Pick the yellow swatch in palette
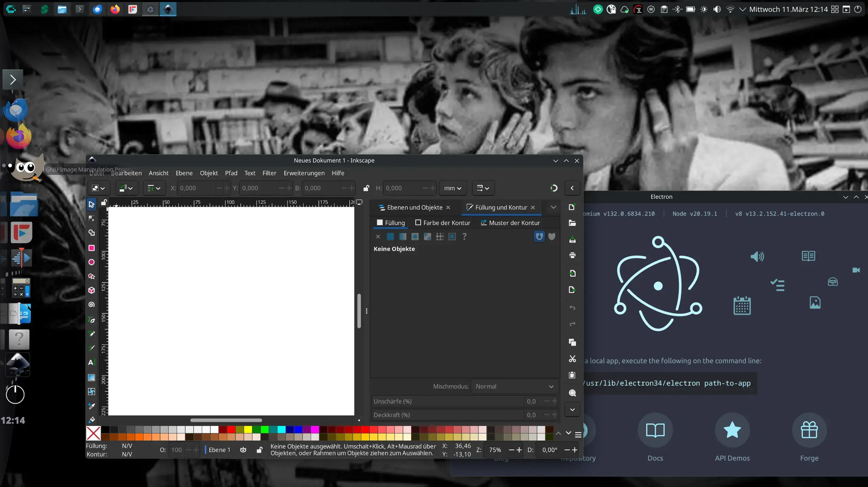Viewport: 868px width, 487px height. 248,430
